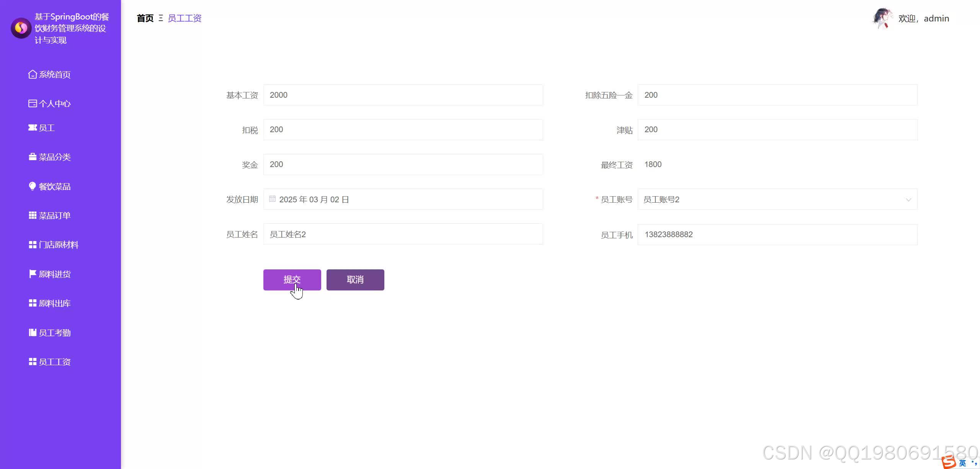Focus the 基本工资 input field
The height and width of the screenshot is (469, 980).
point(403,95)
